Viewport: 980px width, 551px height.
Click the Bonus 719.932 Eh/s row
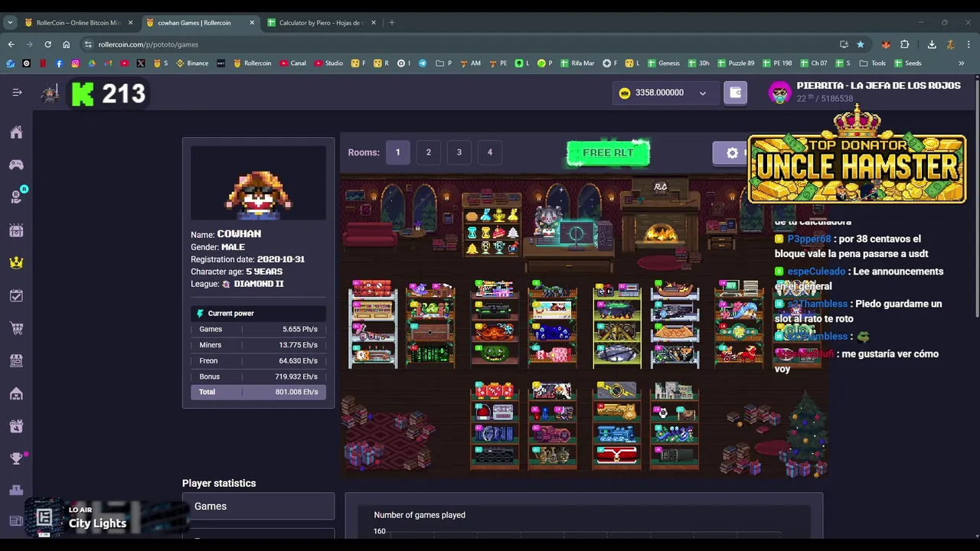click(x=258, y=377)
